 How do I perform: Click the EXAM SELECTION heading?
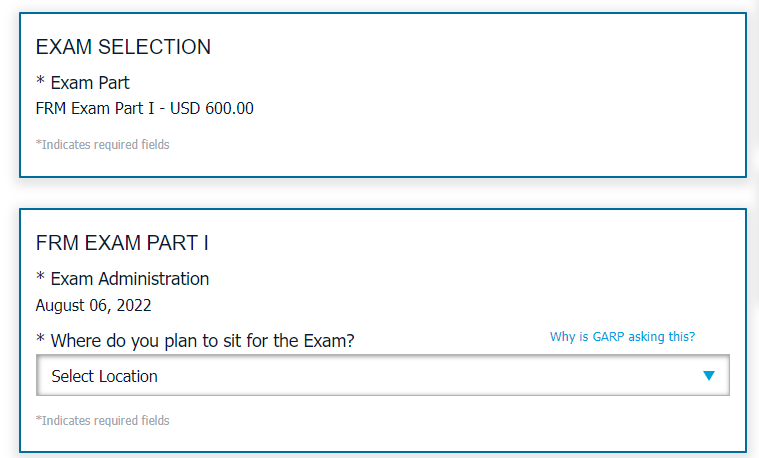pos(123,47)
